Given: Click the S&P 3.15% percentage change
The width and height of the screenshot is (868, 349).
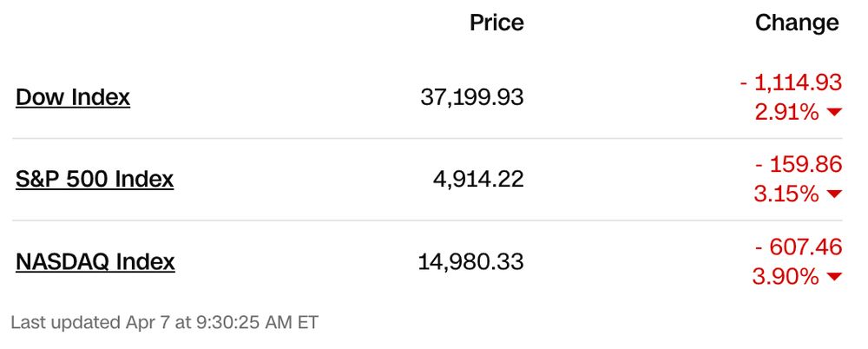Looking at the screenshot, I should click(x=786, y=194).
